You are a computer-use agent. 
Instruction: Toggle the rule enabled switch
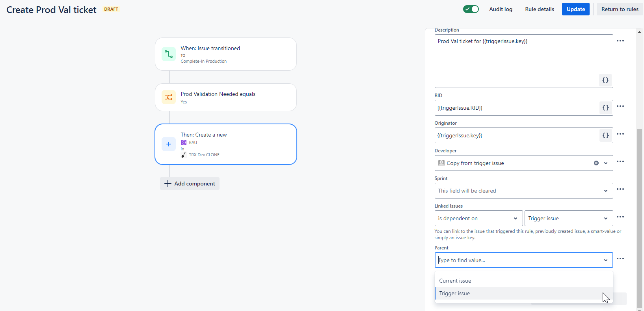click(x=471, y=9)
